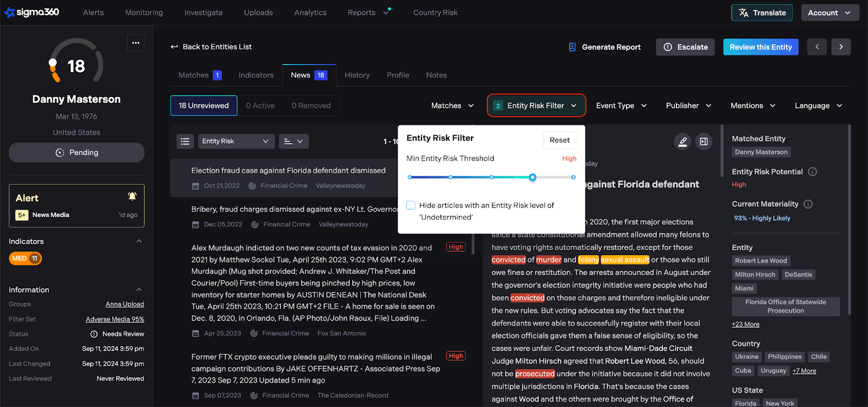This screenshot has width=868, height=407.
Task: Select the 18 Unreviewed filter toggle
Action: [x=204, y=106]
